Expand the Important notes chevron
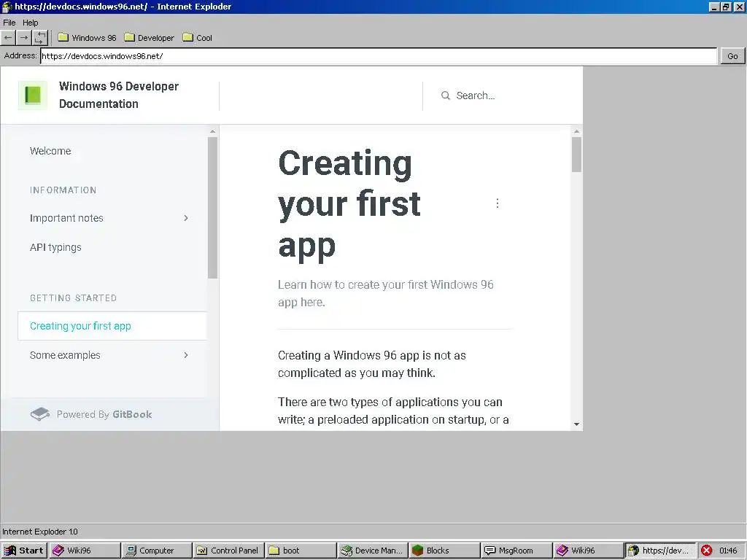Image resolution: width=747 pixels, height=560 pixels. pyautogui.click(x=186, y=218)
